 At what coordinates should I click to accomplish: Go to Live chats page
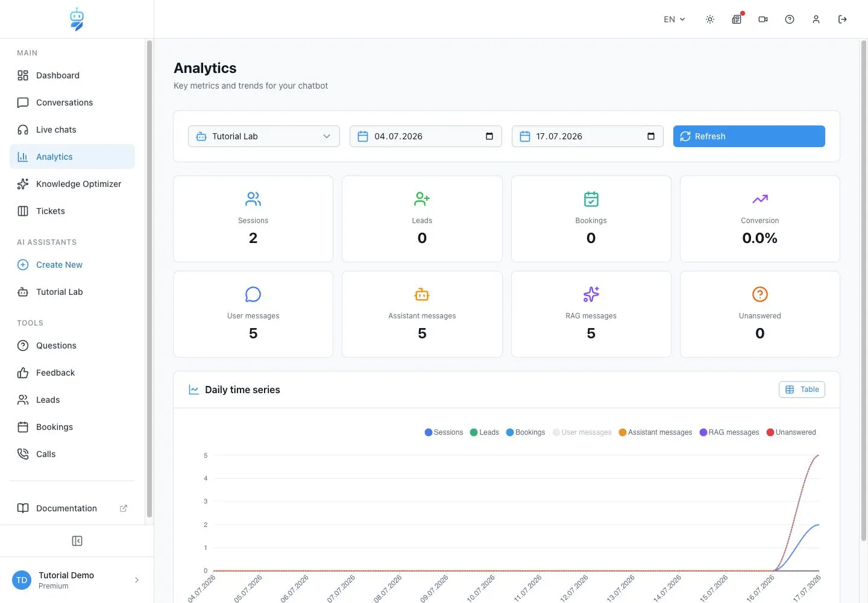point(72,130)
